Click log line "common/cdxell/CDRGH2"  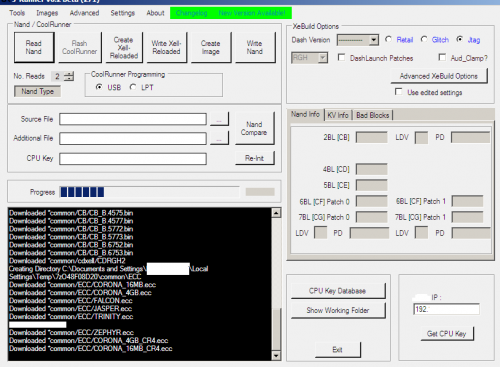click(67, 261)
